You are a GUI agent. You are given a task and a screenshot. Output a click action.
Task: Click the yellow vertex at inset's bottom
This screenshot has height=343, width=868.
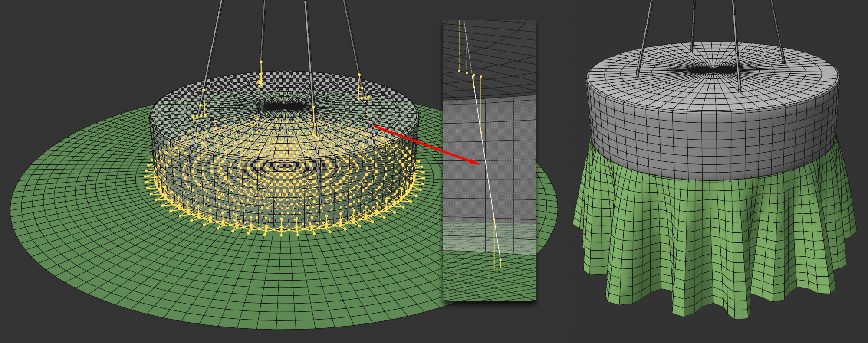click(x=500, y=260)
